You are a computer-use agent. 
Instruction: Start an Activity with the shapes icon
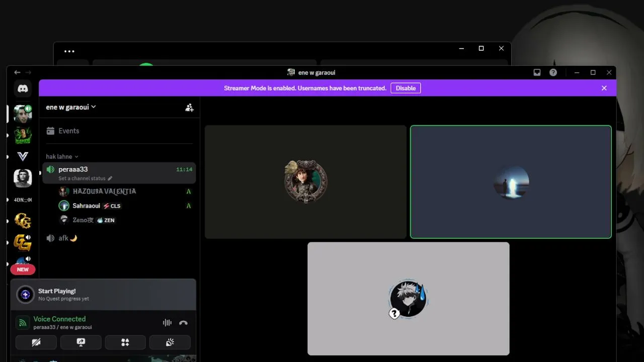125,342
